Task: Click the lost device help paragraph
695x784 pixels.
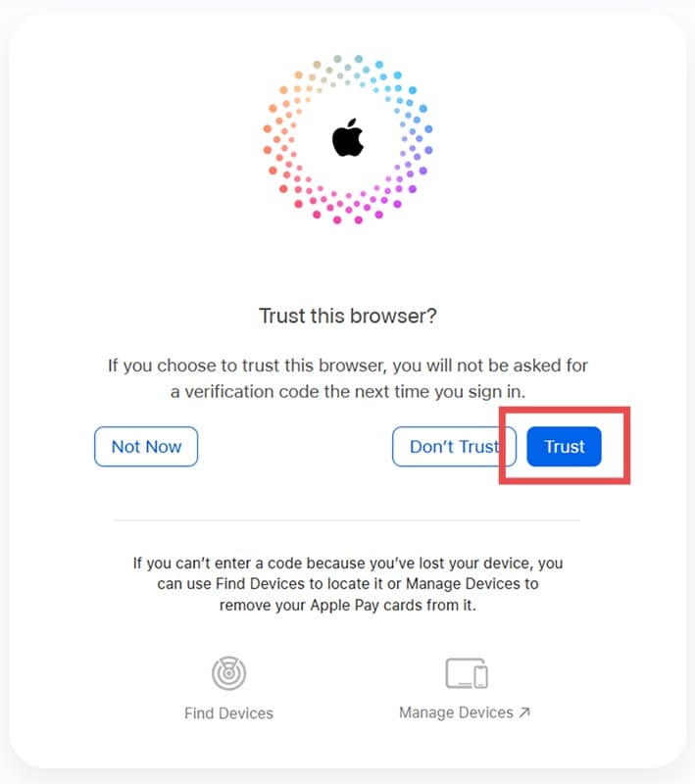Action: 348,583
